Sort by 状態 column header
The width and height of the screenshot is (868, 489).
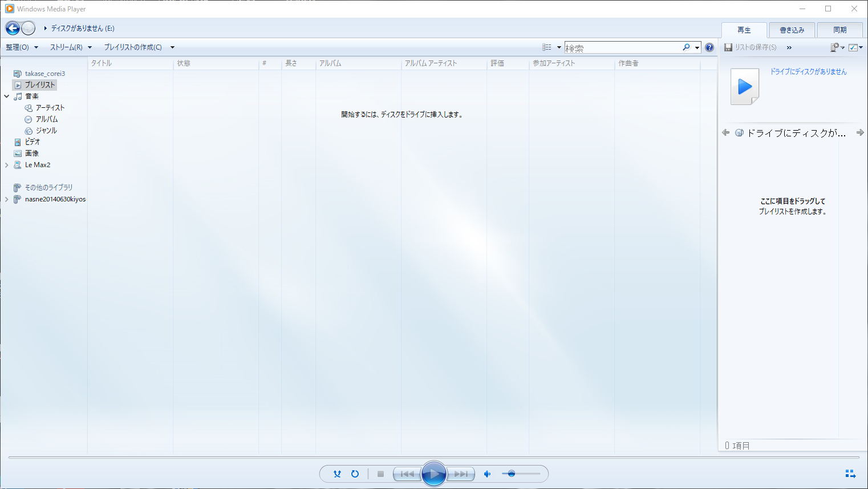click(216, 63)
